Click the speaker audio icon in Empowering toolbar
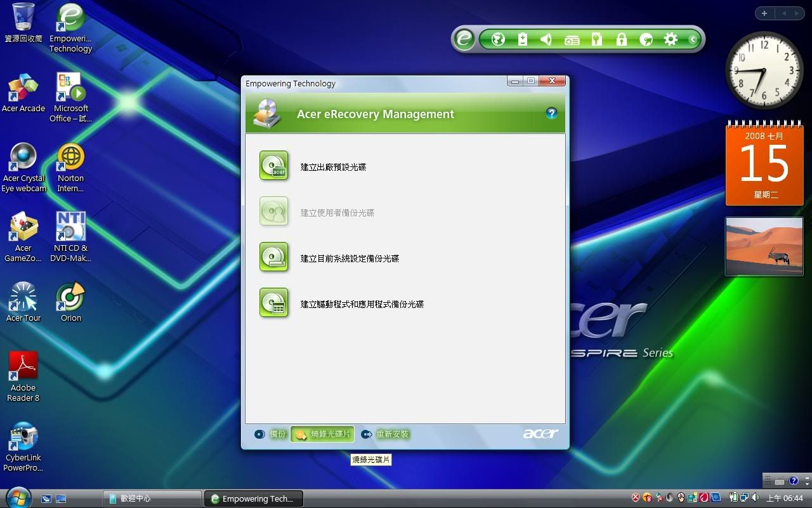 [546, 39]
